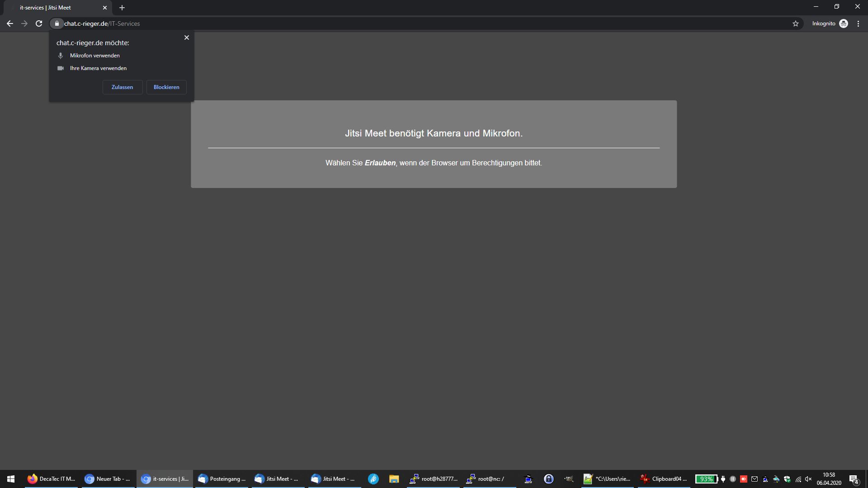This screenshot has height=488, width=868.
Task: Open File Explorer from taskbar
Action: tap(394, 479)
